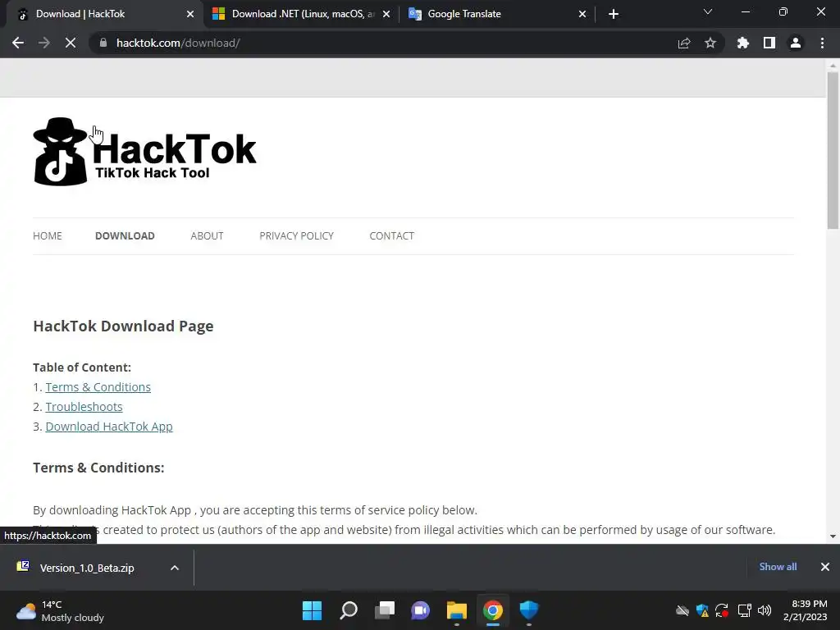Close the Download .NET tab

tap(386, 14)
